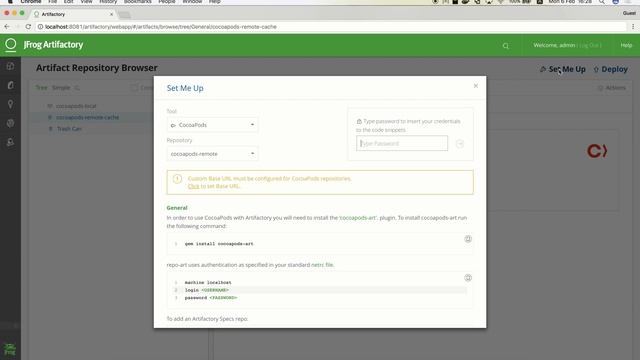Select the Artifactory browser tab
Viewport: 640px width, 360px height.
point(73,14)
